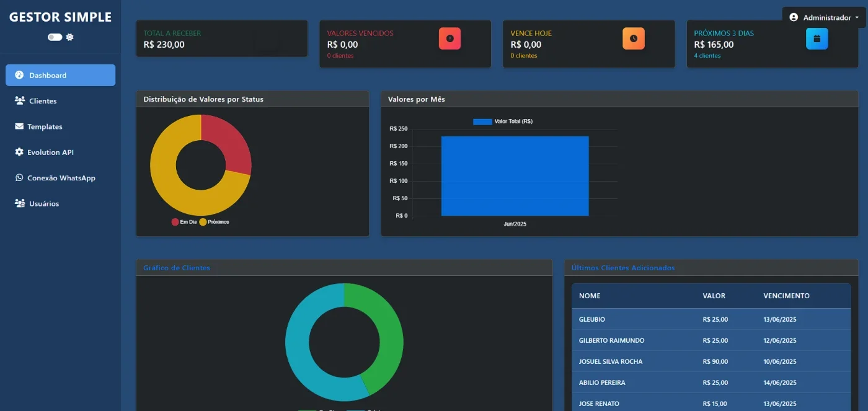Click the Clientes people icon
This screenshot has height=411, width=868.
[x=20, y=100]
